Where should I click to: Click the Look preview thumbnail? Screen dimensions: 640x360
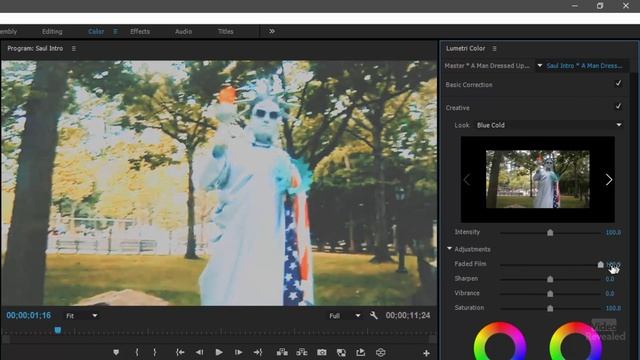(x=538, y=179)
